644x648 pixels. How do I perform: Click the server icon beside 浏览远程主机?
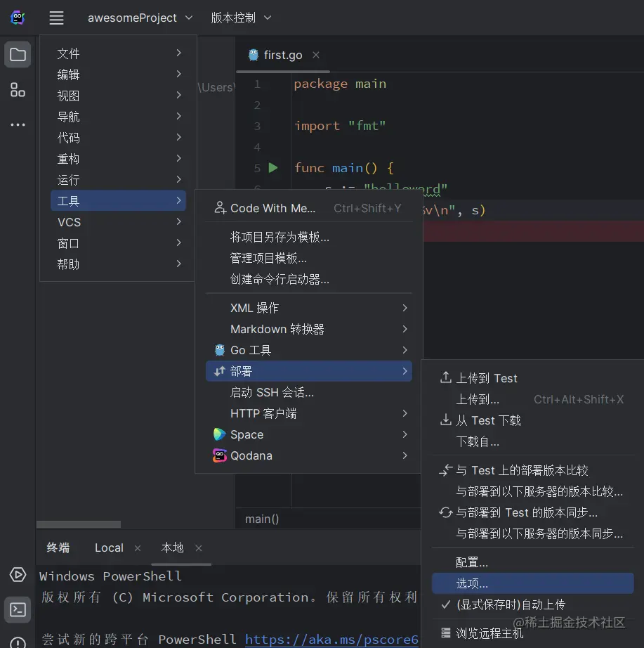445,633
